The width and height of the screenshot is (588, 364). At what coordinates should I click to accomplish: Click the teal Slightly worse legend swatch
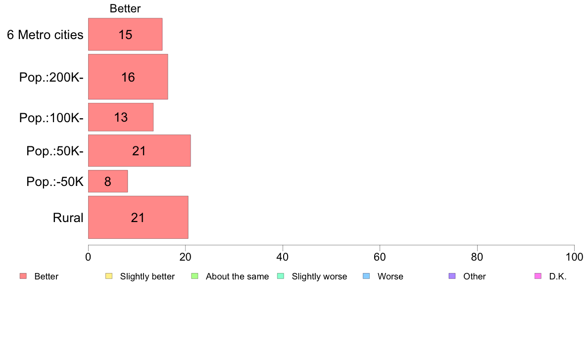tap(281, 276)
